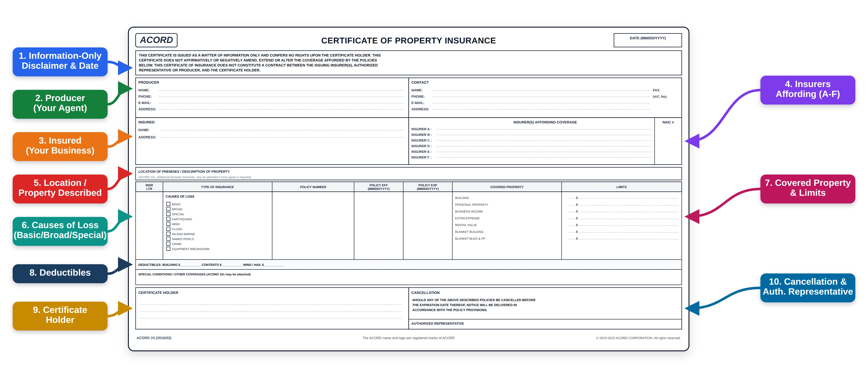Click the BUILDING limit amount line
Image resolution: width=868 pixels, height=378 pixels.
click(x=623, y=198)
